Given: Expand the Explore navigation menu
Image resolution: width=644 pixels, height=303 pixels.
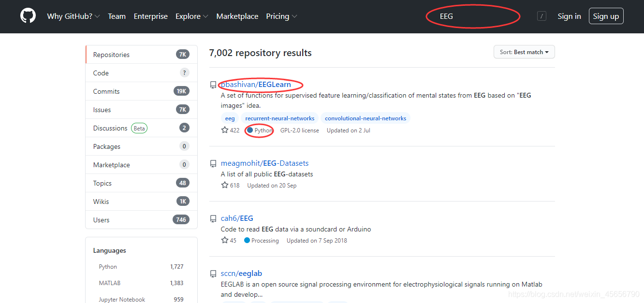Looking at the screenshot, I should (x=191, y=16).
